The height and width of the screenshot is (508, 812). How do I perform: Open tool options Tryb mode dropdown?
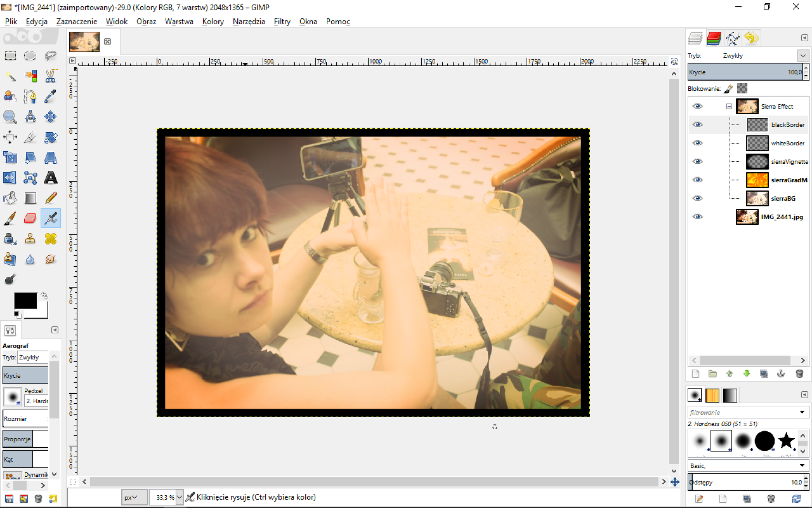pos(33,357)
